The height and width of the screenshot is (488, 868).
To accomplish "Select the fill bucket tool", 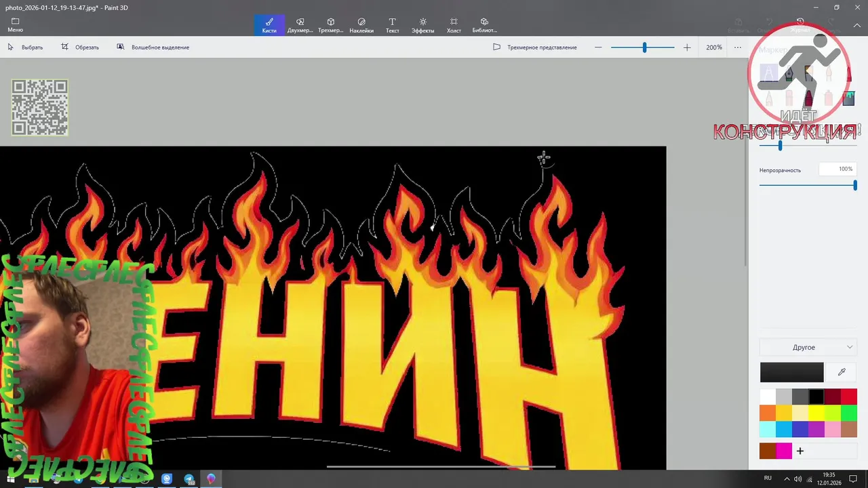I will (848, 99).
